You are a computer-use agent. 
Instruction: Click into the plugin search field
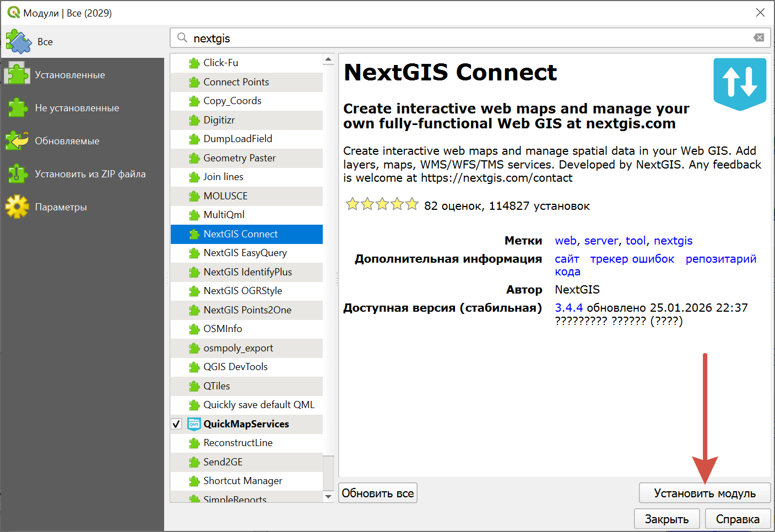click(468, 38)
